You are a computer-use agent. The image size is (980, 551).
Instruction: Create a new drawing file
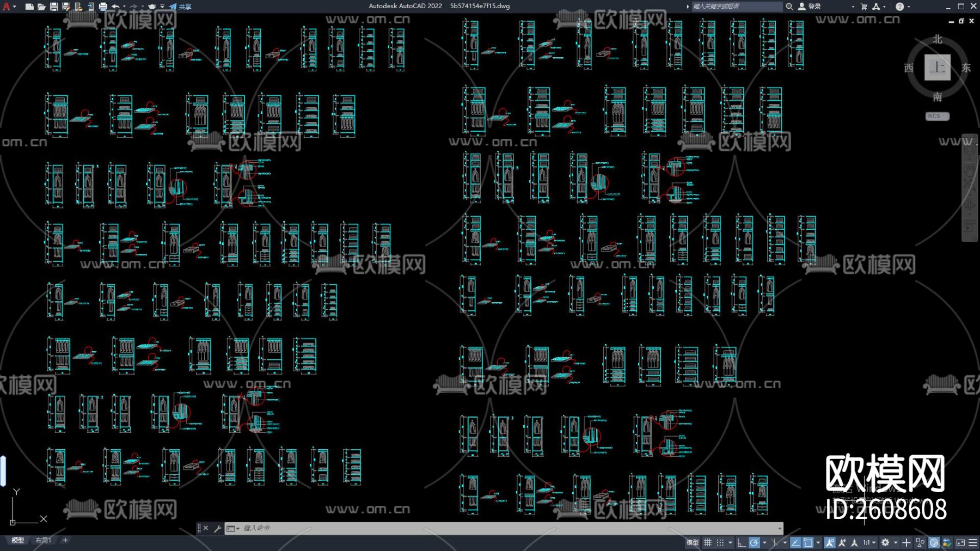pos(29,7)
